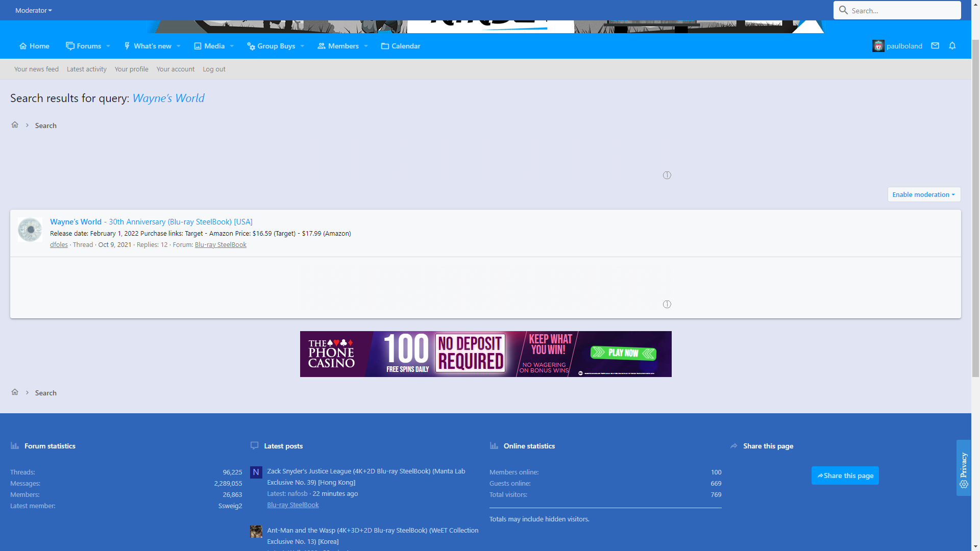This screenshot has height=551, width=980.
Task: Open the Group Buys nav item
Action: pyautogui.click(x=271, y=46)
